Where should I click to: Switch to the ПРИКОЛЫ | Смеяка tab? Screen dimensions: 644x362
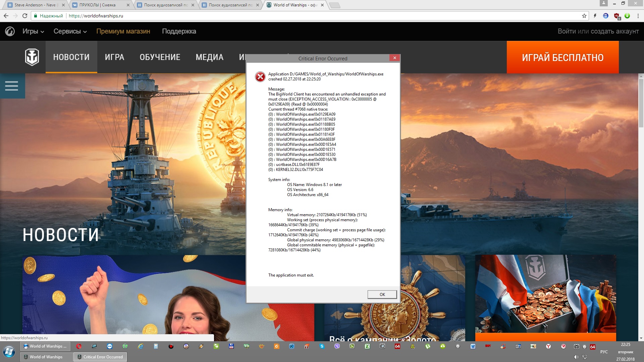click(x=101, y=5)
